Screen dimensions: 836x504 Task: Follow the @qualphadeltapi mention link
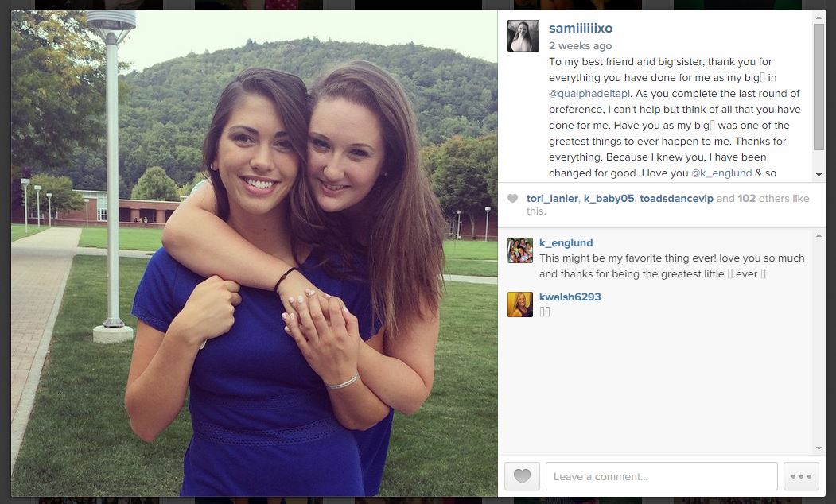[589, 94]
